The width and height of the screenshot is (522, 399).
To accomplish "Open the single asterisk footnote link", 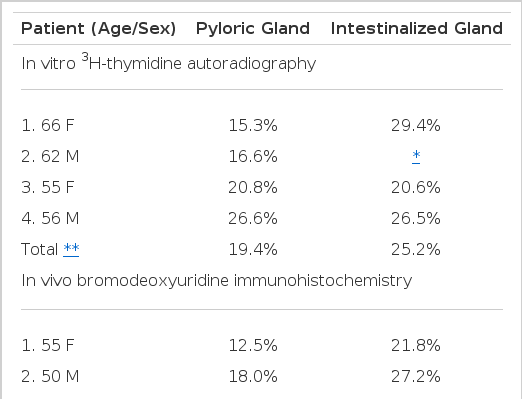I will pyautogui.click(x=416, y=156).
